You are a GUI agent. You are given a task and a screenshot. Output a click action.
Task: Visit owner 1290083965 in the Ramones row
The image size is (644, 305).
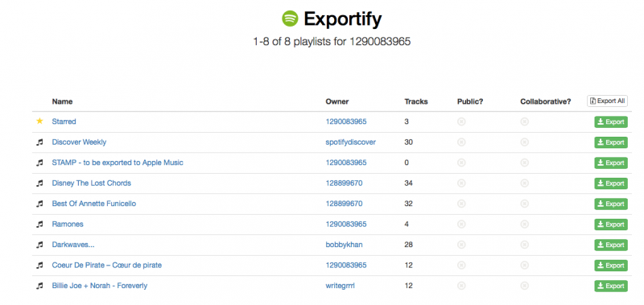pos(346,225)
